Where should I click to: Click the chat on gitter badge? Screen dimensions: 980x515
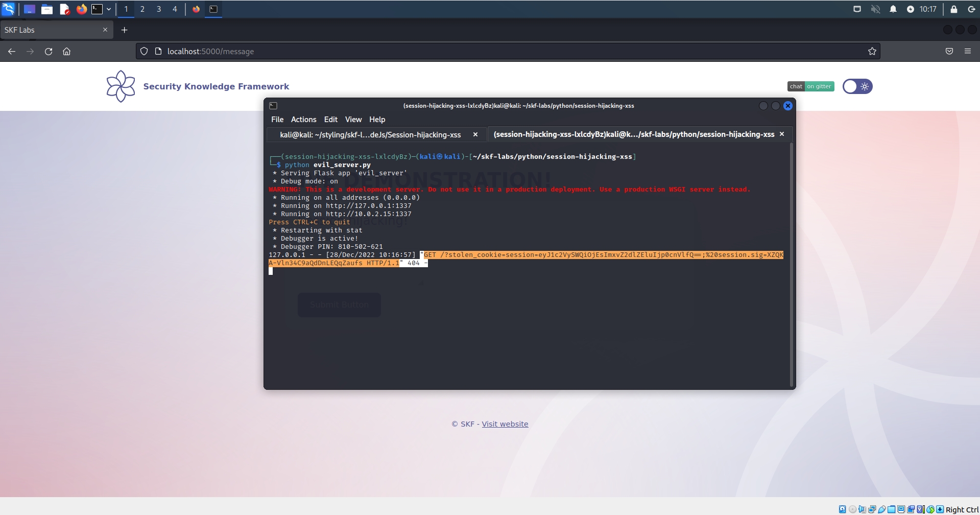click(810, 86)
